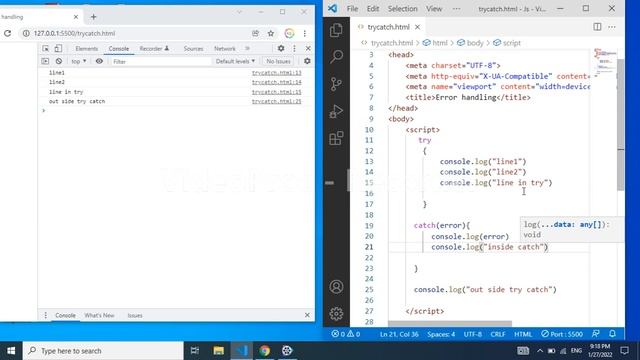The image size is (640, 360).
Task: Switch to the Sources tab in DevTools
Action: tap(193, 49)
